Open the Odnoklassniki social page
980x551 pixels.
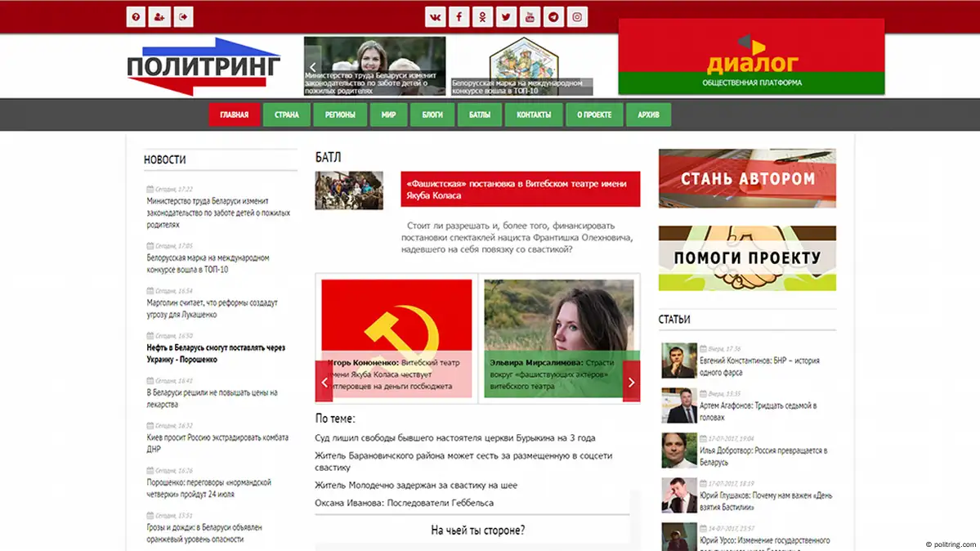[482, 17]
